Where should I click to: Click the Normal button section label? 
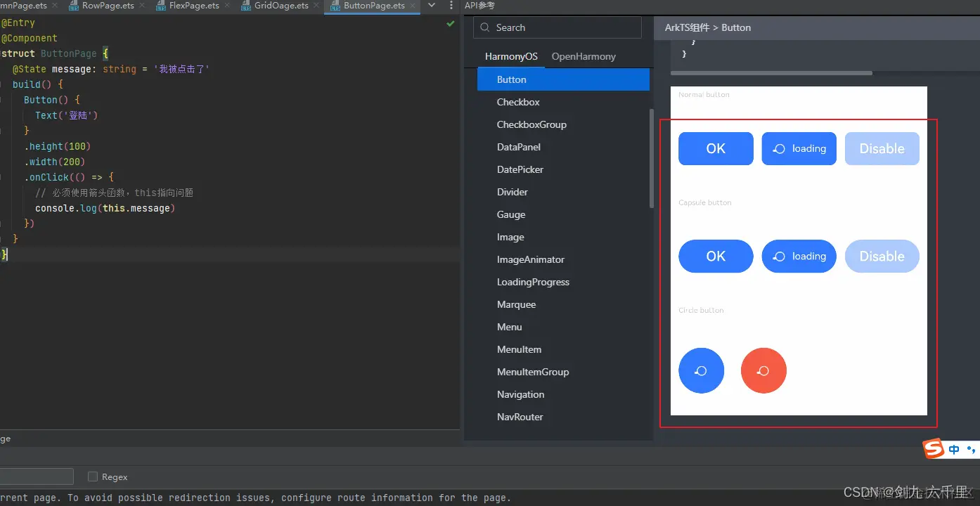pos(704,94)
